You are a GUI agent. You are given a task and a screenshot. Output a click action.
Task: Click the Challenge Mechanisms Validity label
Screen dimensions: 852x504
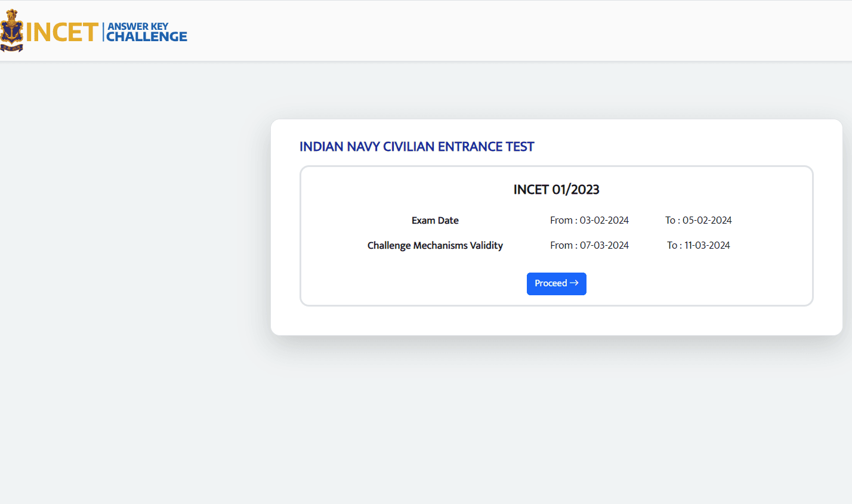pos(435,246)
